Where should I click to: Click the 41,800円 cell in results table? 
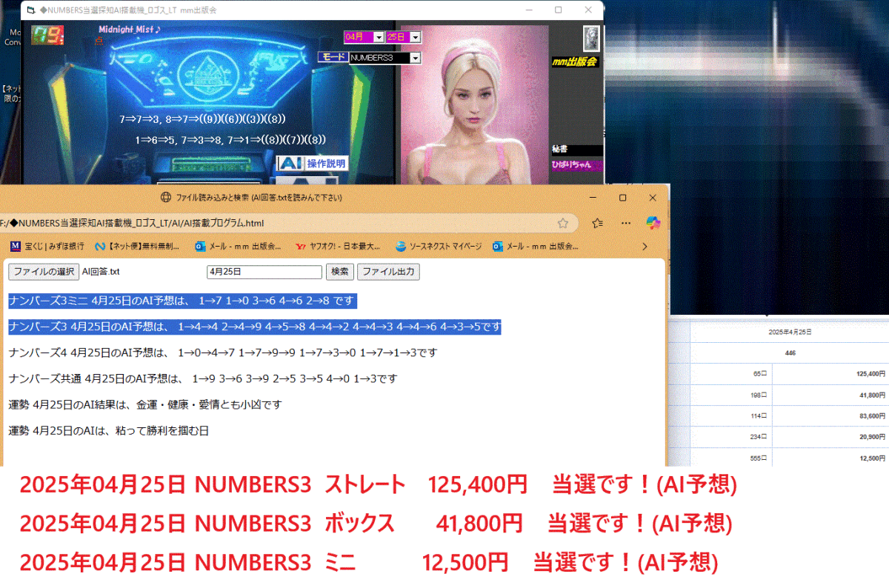pos(830,395)
